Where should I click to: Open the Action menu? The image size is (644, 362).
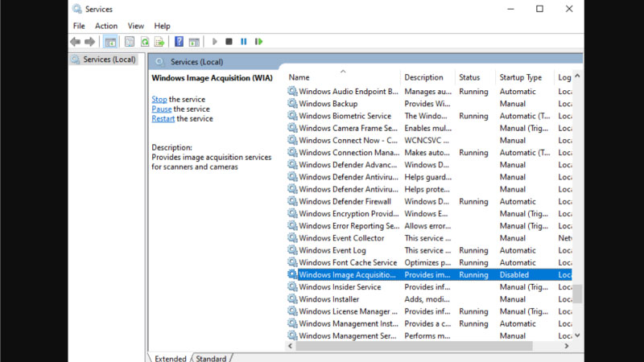pos(106,26)
